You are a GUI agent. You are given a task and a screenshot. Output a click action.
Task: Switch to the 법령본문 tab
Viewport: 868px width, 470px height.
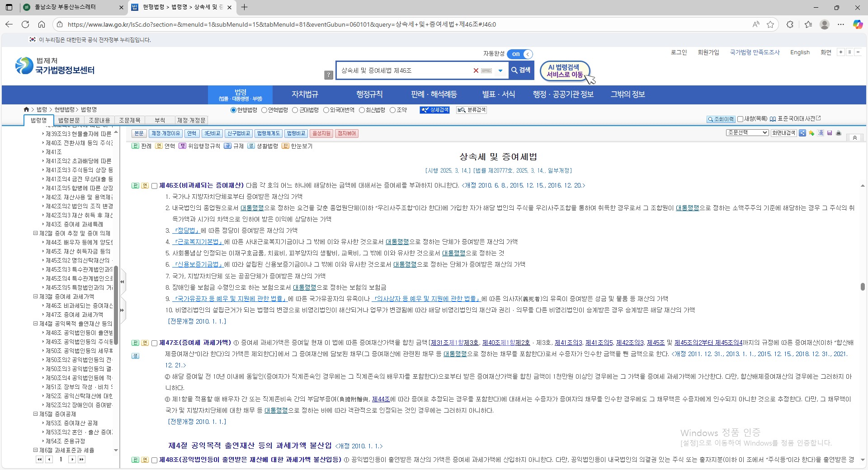69,120
